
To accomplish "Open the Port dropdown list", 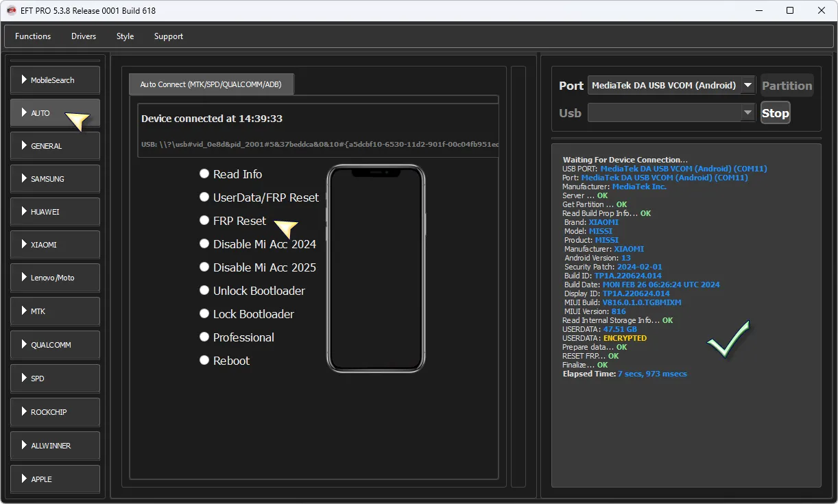I will tap(747, 86).
